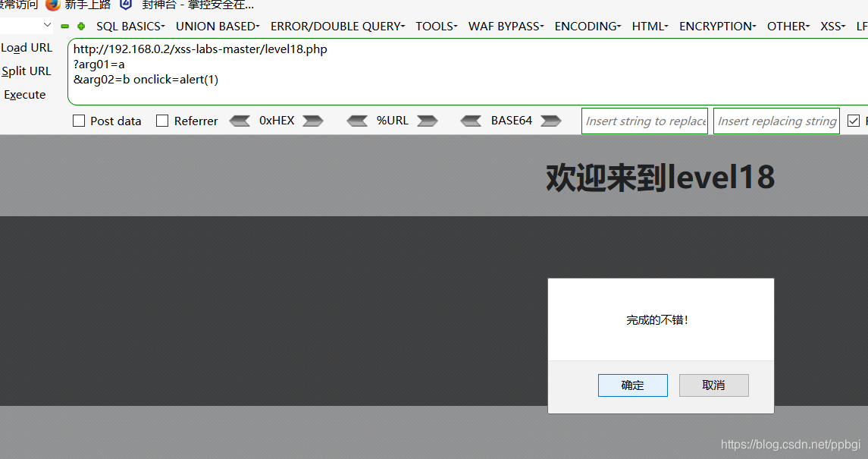Image resolution: width=868 pixels, height=459 pixels.
Task: Click the green minus icon in HackBar
Action: [64, 26]
